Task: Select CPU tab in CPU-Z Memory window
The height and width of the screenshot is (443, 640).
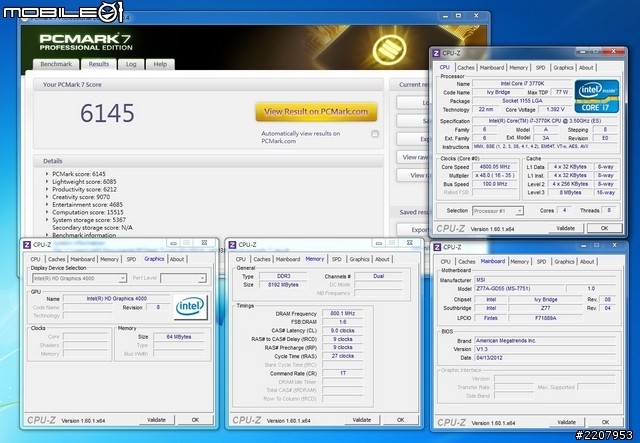Action: tap(241, 259)
